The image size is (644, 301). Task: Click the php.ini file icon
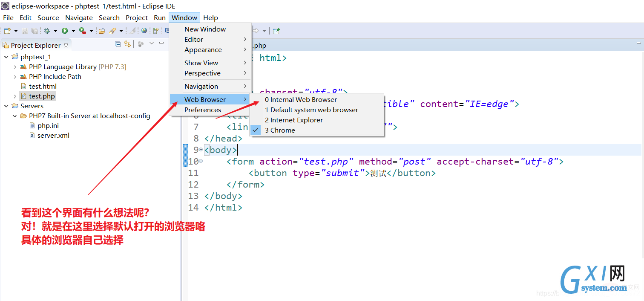32,126
